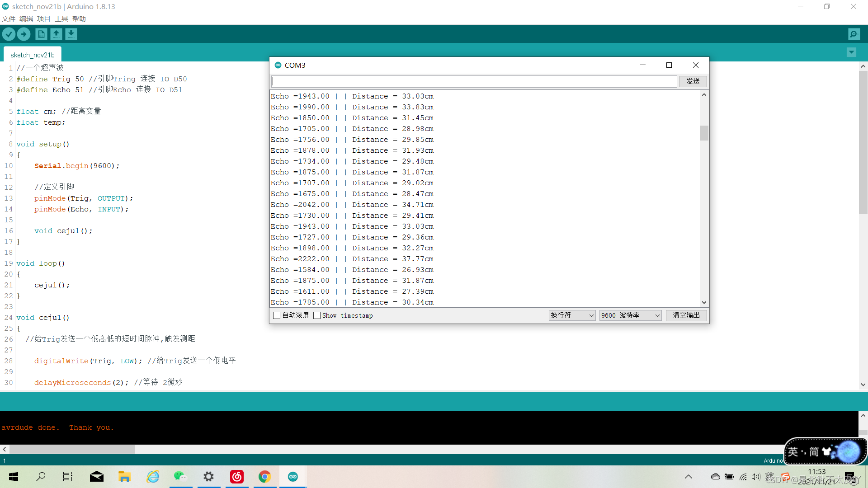Open the 文件 menu
Viewport: 868px width, 488px height.
(9, 19)
